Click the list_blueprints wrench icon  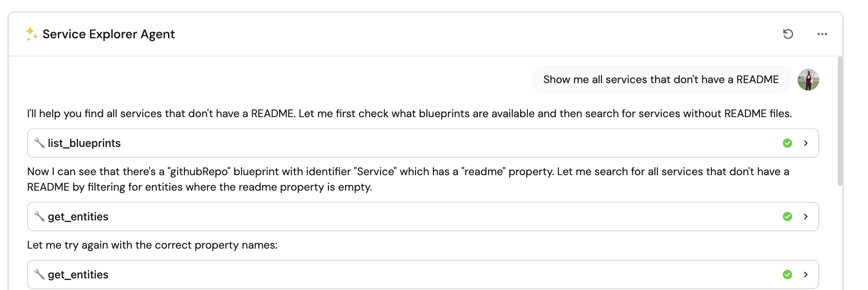point(39,143)
